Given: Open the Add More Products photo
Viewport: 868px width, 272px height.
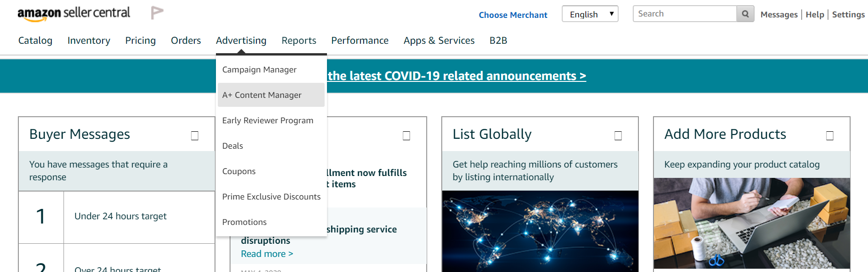Looking at the screenshot, I should [x=752, y=223].
